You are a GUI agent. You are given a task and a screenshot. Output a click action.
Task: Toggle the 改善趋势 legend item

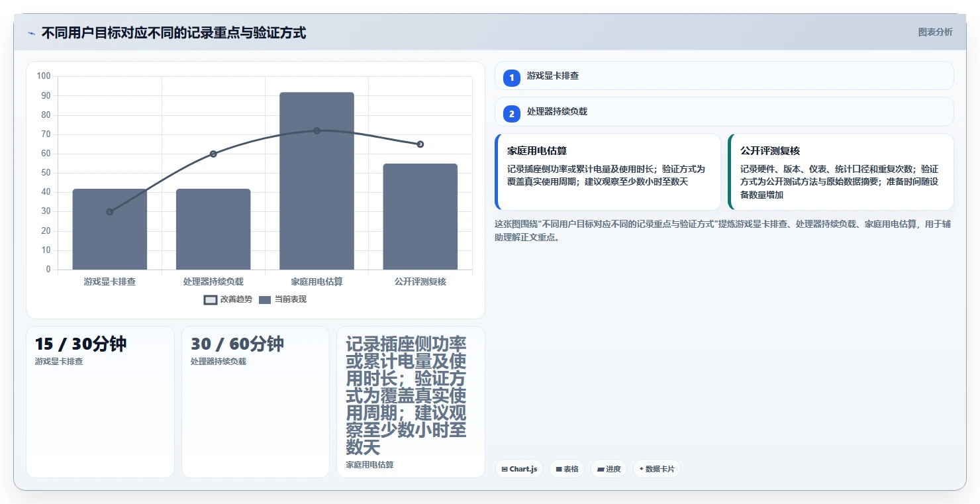228,299
